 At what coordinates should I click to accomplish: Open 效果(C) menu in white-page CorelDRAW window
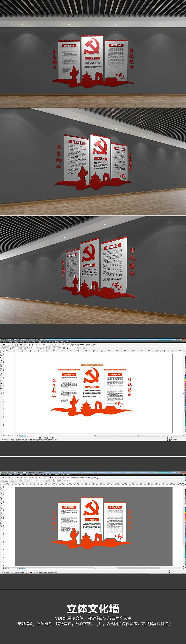pyautogui.click(x=33, y=342)
